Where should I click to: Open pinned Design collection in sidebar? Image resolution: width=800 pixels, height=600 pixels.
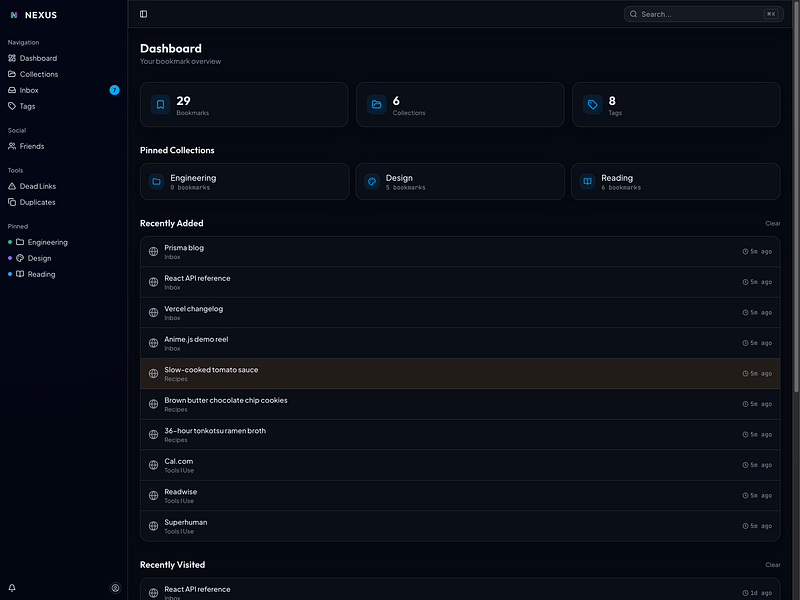63,258
